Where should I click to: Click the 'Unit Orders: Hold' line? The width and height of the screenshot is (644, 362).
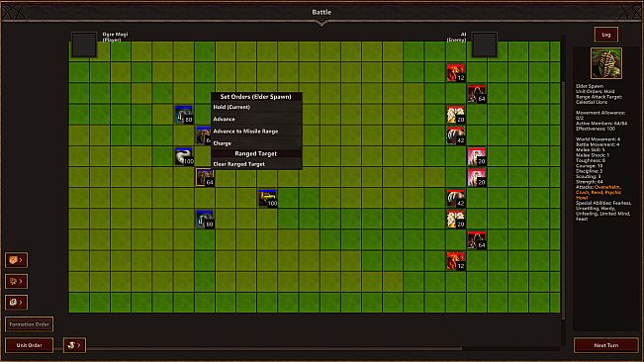(x=596, y=92)
